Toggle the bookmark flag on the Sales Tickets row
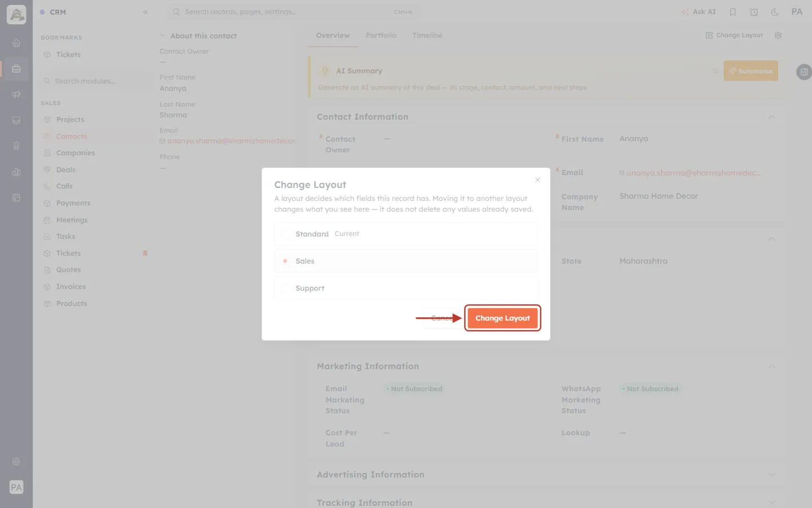 (145, 253)
